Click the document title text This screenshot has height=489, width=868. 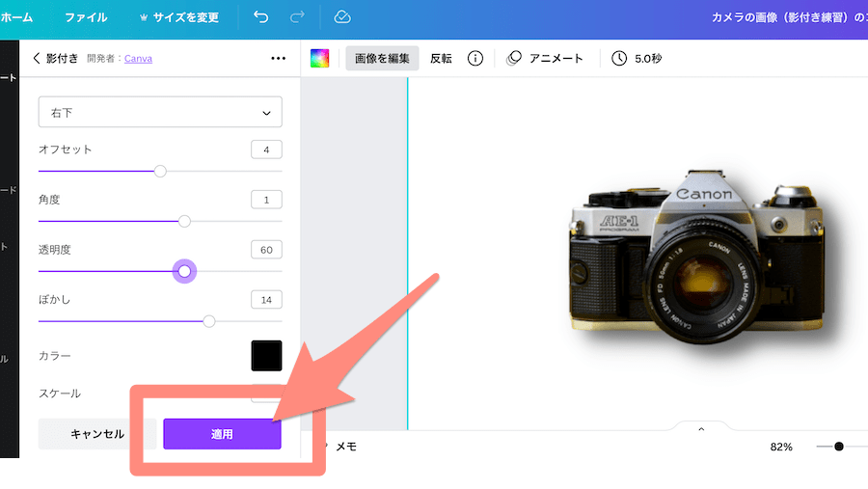[x=789, y=17]
